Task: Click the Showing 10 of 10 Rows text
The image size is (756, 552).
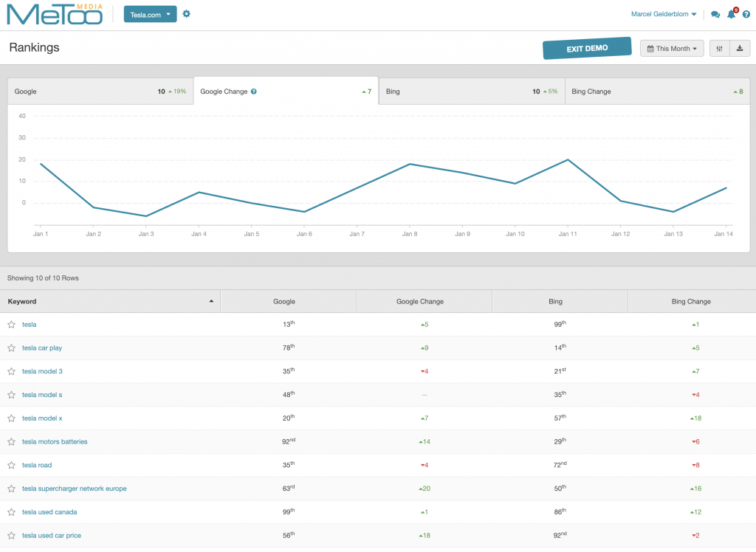Action: [43, 278]
